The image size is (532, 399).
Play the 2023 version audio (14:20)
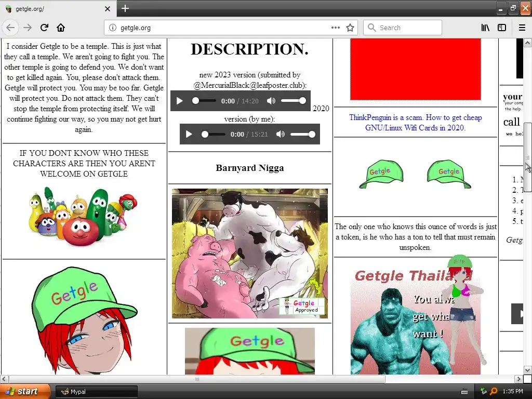coord(179,101)
